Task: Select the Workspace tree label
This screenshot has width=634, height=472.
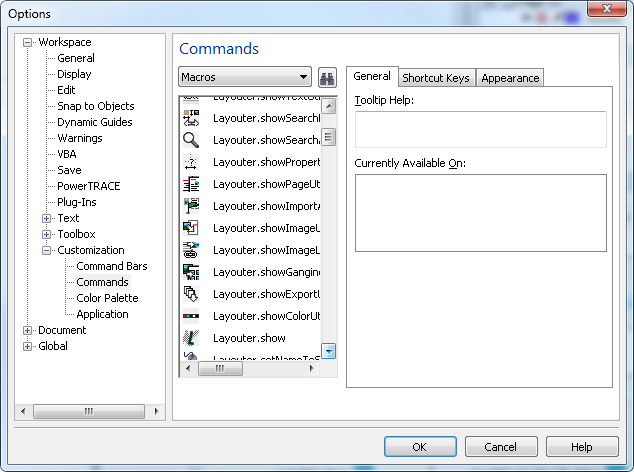Action: [x=65, y=42]
